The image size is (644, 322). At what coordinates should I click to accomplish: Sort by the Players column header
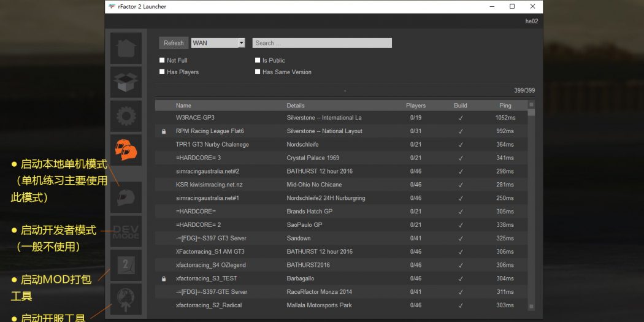(416, 105)
